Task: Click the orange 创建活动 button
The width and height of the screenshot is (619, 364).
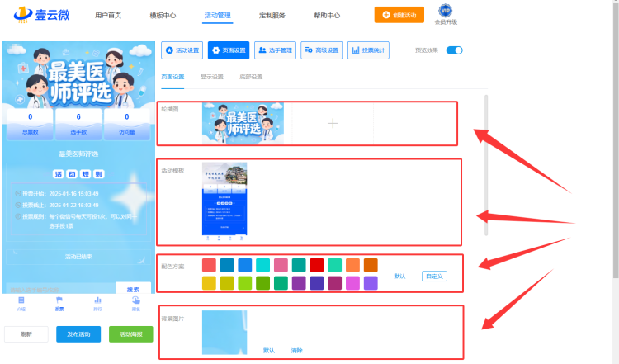Action: click(x=399, y=15)
